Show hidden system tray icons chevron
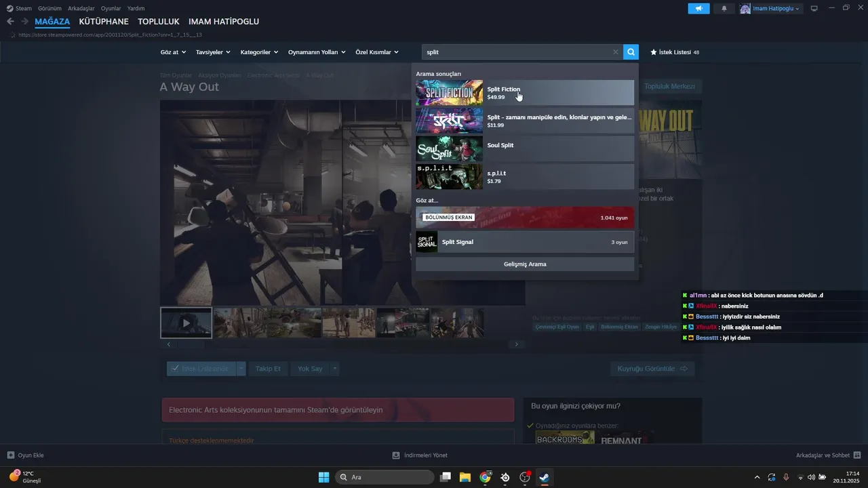This screenshot has height=488, width=868. click(x=757, y=477)
